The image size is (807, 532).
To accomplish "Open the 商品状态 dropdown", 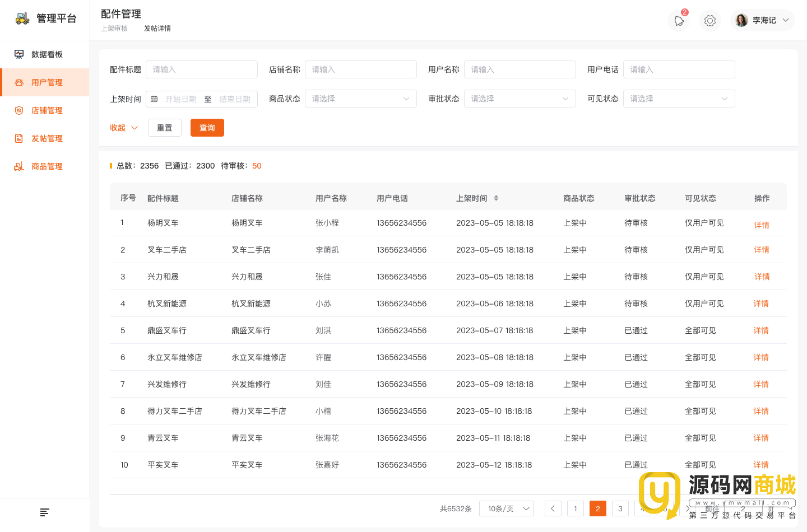I will point(360,99).
